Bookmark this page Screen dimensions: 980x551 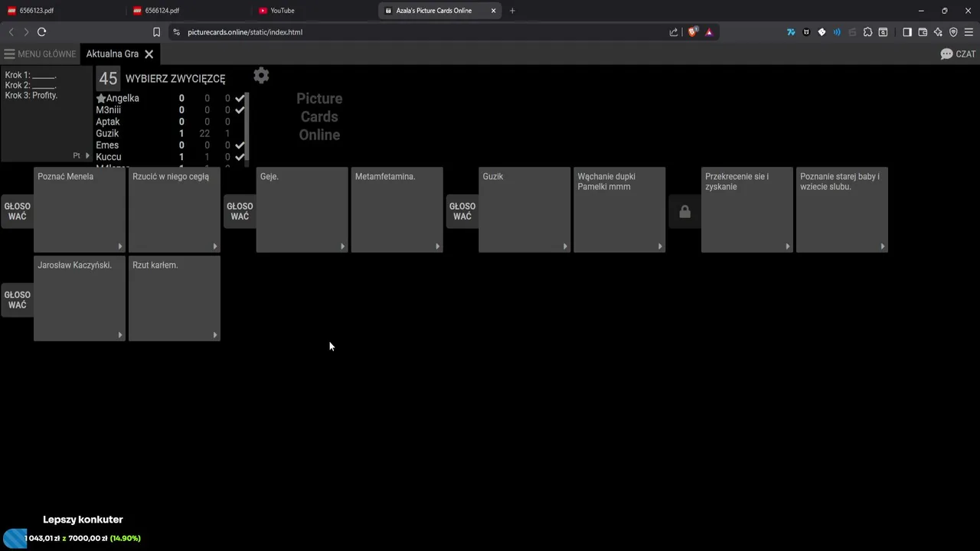click(x=156, y=32)
